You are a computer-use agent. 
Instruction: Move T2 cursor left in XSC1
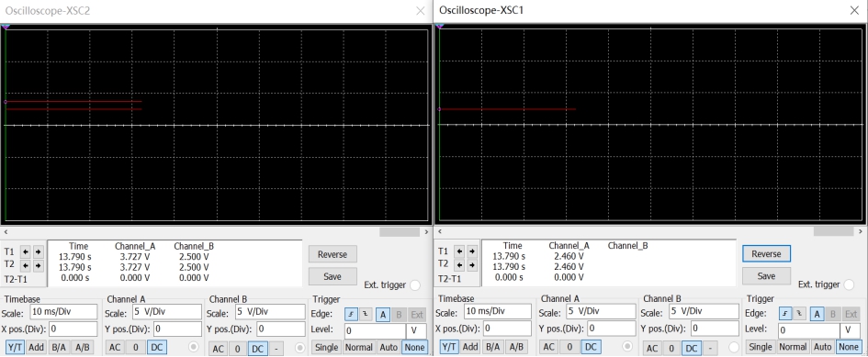pos(459,265)
